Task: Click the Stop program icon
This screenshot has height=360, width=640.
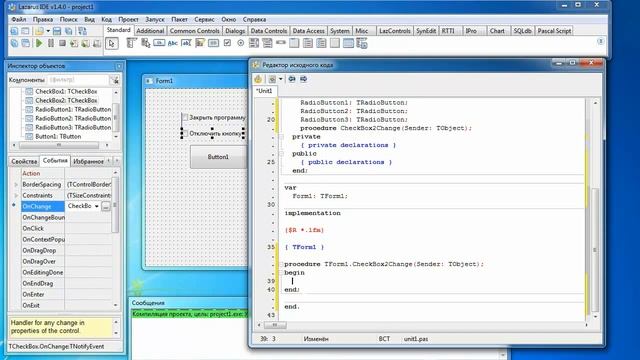Action: tap(62, 43)
